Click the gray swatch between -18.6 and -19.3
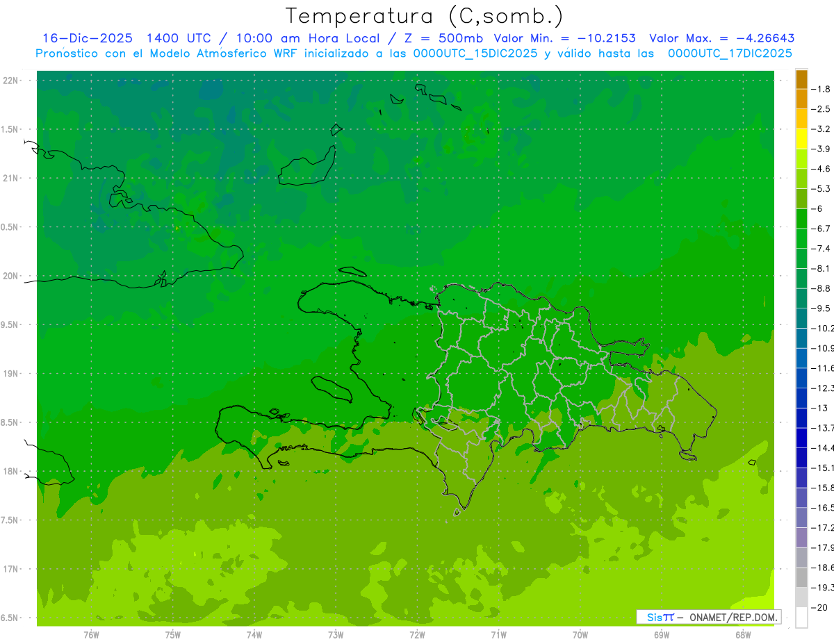This screenshot has width=834, height=644. tap(801, 577)
